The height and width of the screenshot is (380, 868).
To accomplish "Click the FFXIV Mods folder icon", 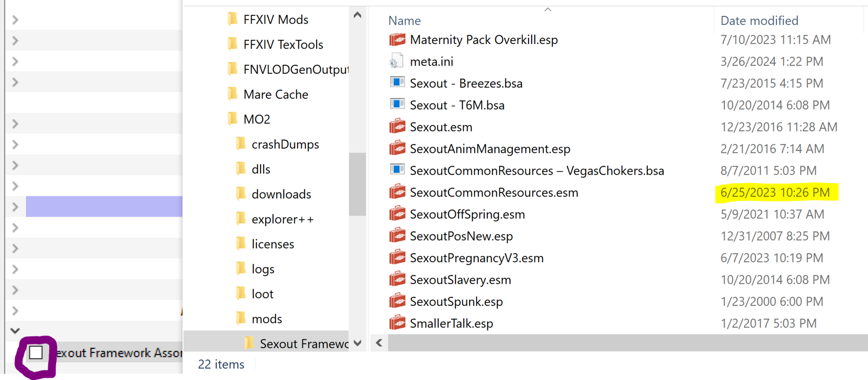I will tap(233, 19).
